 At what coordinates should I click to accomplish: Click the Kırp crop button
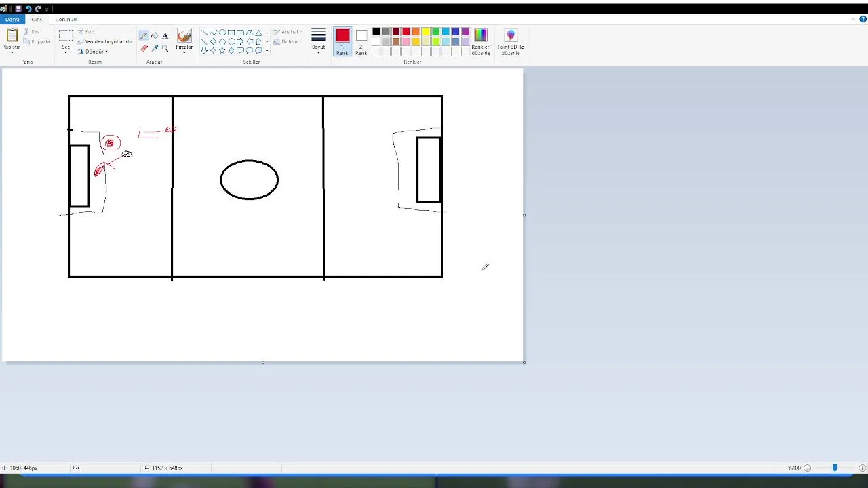[86, 32]
